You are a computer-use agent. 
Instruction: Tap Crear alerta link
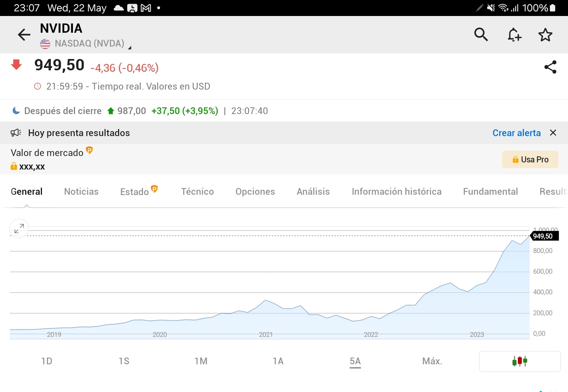click(516, 133)
